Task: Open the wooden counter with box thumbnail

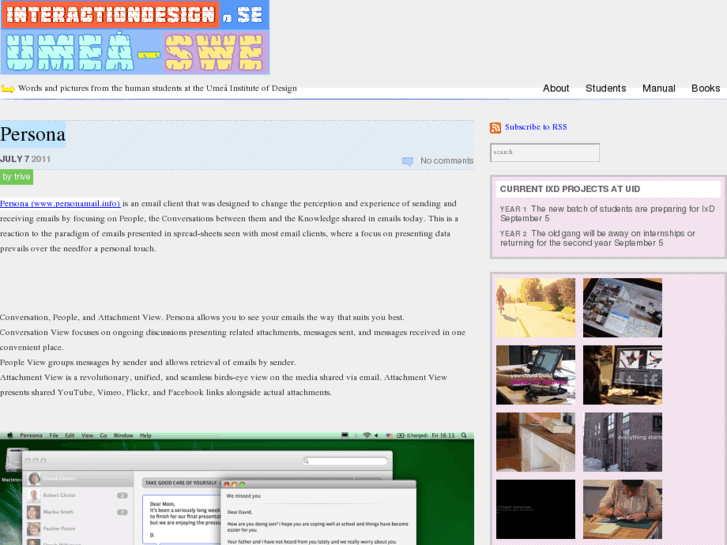Action: point(536,442)
